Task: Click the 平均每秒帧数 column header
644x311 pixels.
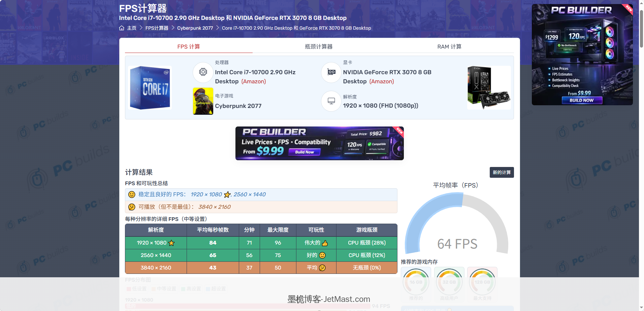Action: 213,230
